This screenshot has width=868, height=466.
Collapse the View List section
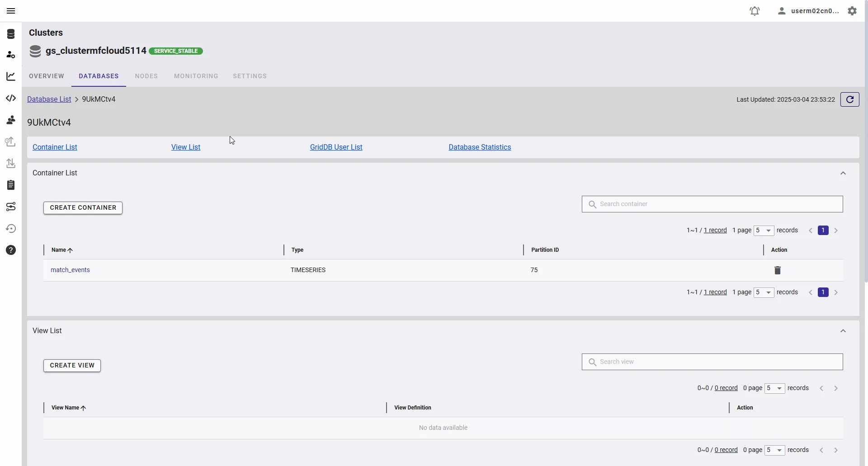(843, 331)
